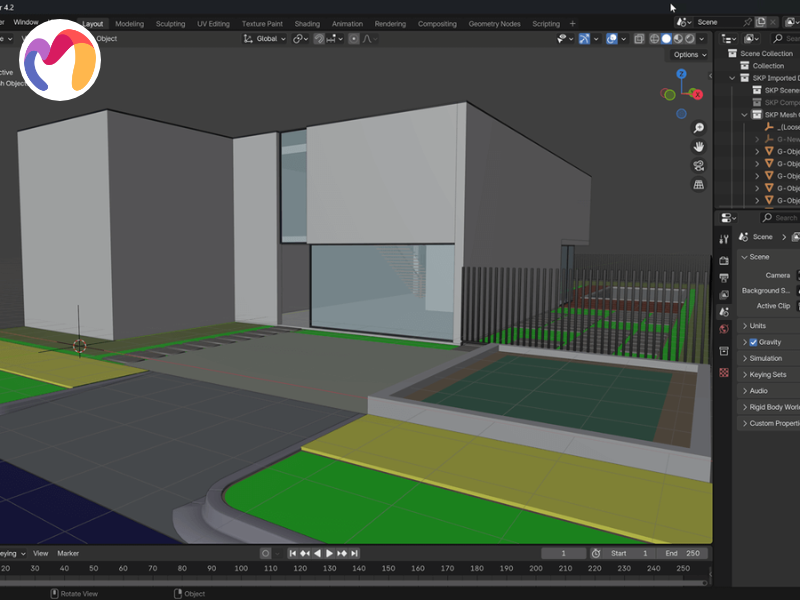Open the Marker menu in timeline
This screenshot has height=600, width=800.
point(68,553)
